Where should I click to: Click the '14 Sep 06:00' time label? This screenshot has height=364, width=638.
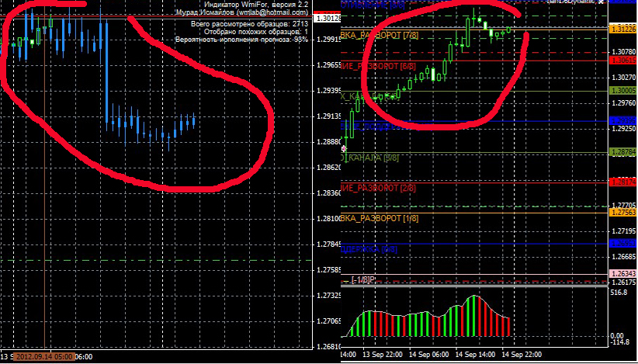click(431, 354)
